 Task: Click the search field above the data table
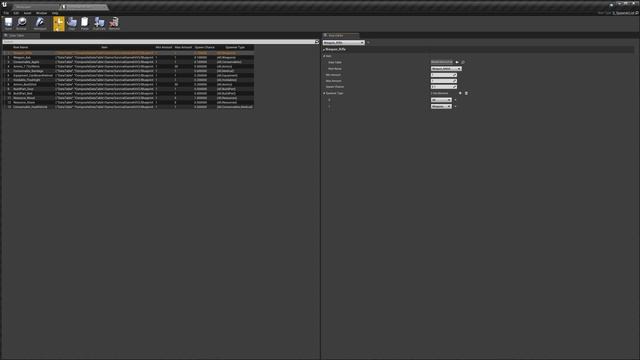point(158,42)
